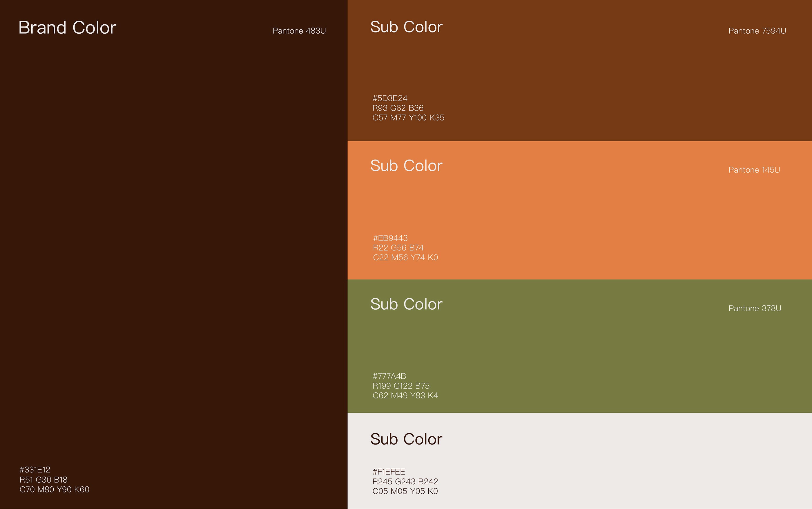Click the #EB9443 hex code
Screen dimensions: 812x509
coord(390,238)
